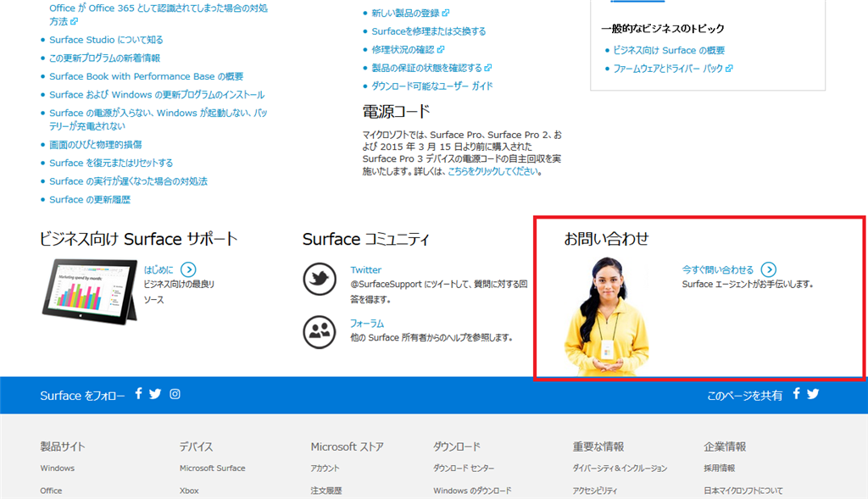Screen dimensions: 868x499
Task: Click the フォーラム link
Action: point(366,323)
